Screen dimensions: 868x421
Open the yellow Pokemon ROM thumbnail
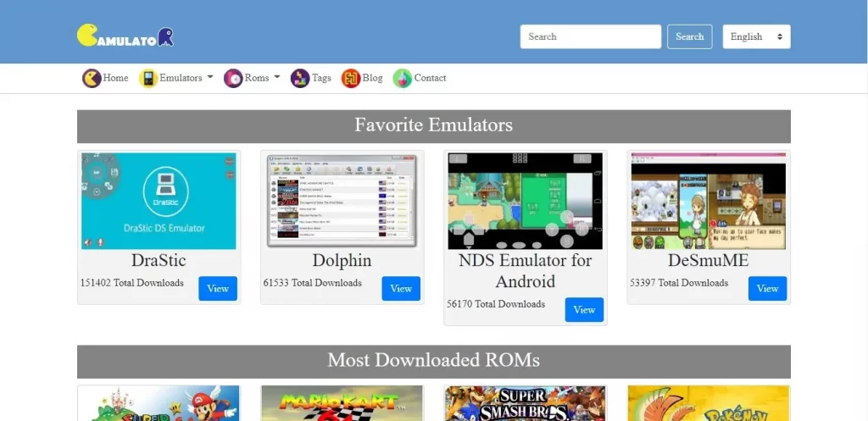click(709, 403)
